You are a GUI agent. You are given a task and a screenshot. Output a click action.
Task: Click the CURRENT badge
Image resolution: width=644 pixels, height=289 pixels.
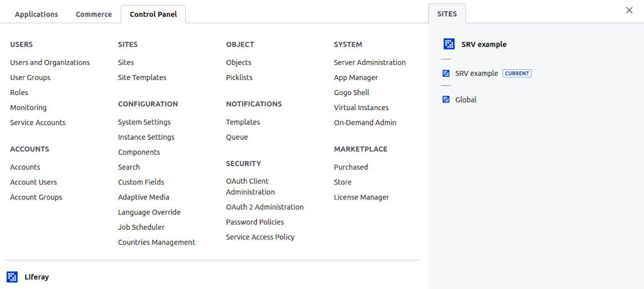(x=517, y=74)
